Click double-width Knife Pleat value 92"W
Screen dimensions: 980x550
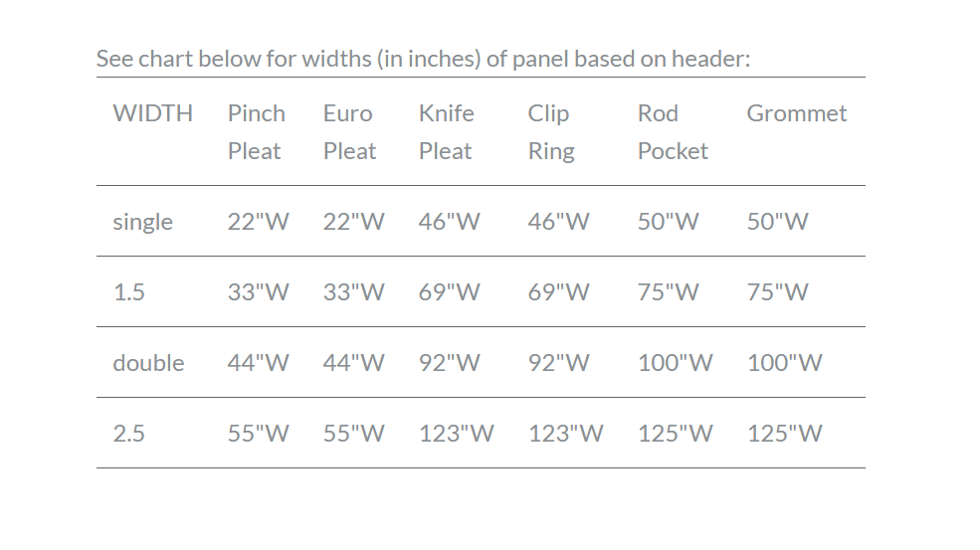point(449,363)
